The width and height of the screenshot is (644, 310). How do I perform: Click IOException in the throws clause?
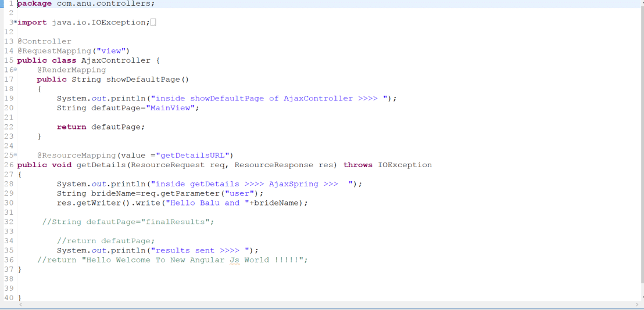click(x=405, y=165)
